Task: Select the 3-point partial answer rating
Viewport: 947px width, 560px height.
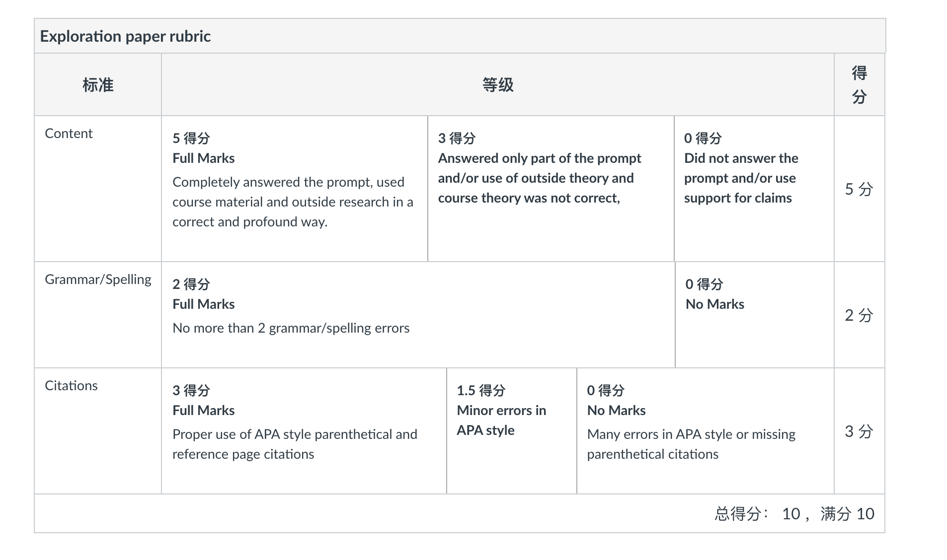Action: 551,189
